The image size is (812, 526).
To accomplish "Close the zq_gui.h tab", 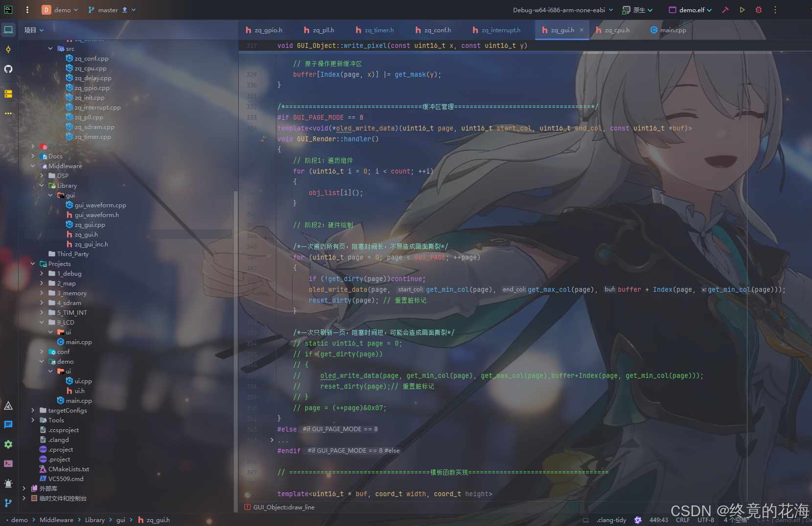I will click(x=582, y=30).
